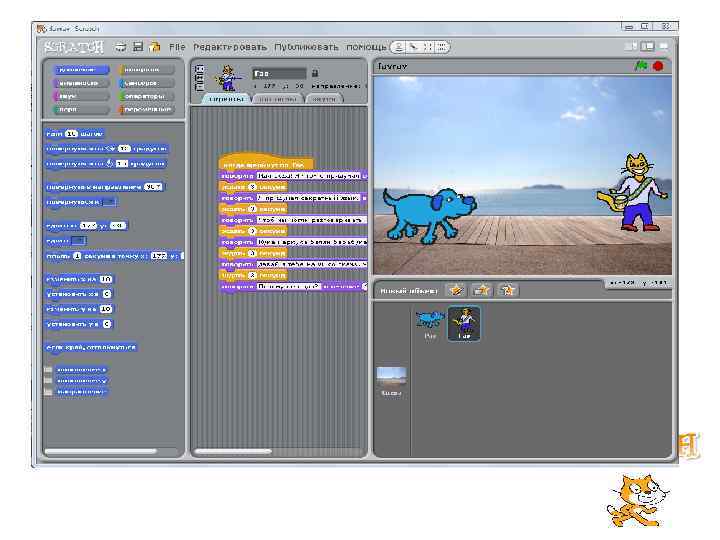Screen dimensions: 720x540
Task: Enable the x position reporter checkbox
Action: pyautogui.click(x=48, y=369)
